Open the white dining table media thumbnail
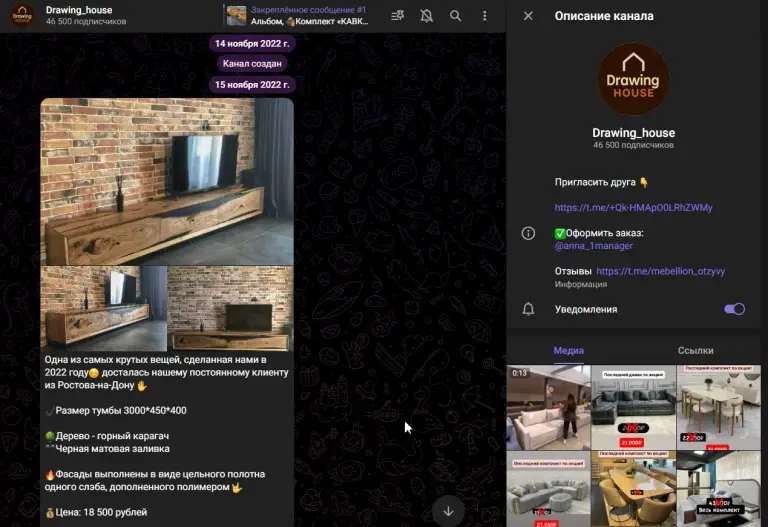 719,407
